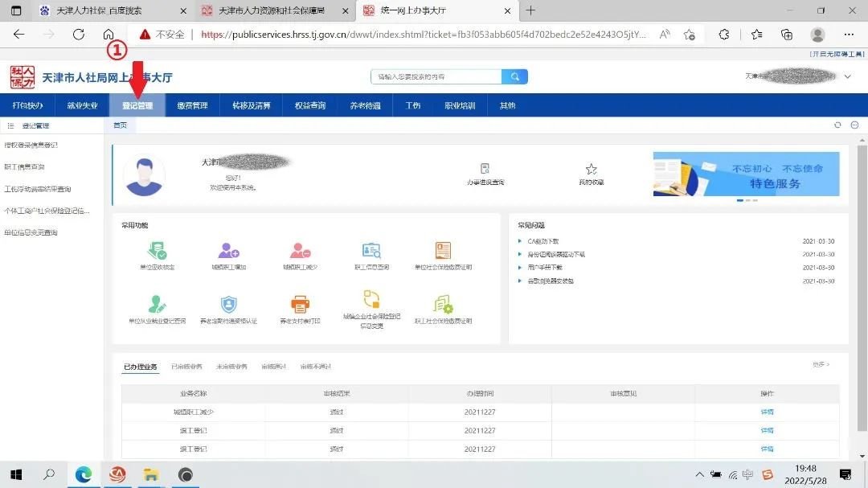Open 养老支付表打印 printer icon
This screenshot has width=868, height=488.
tap(301, 305)
